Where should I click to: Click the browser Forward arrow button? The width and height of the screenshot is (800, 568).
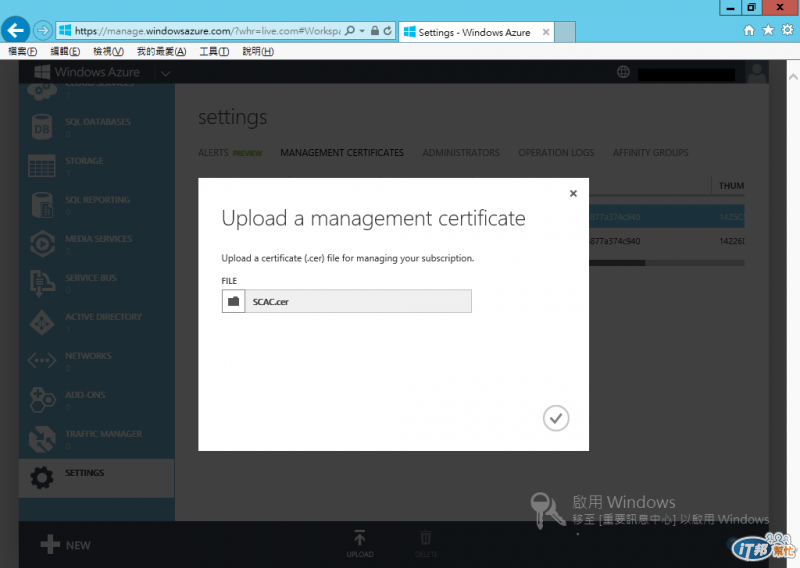[43, 31]
